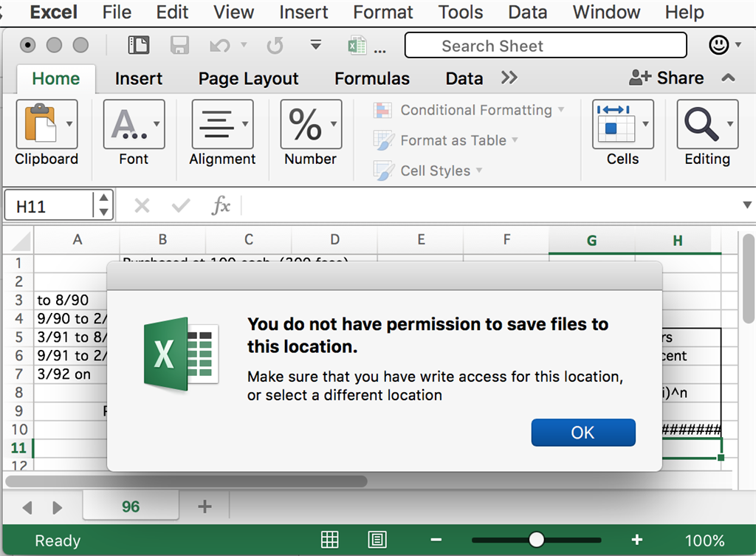
Task: Click the Redo arrow icon
Action: click(x=275, y=46)
